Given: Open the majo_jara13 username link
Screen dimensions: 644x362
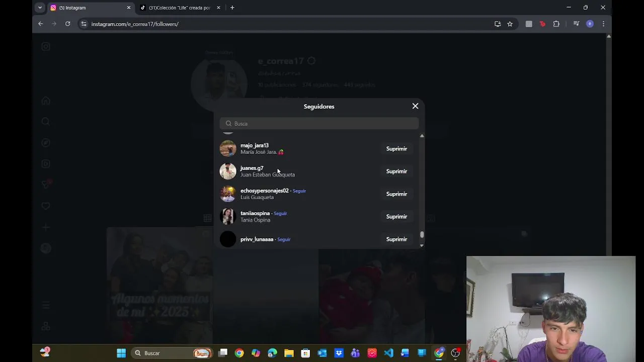Looking at the screenshot, I should [x=255, y=145].
